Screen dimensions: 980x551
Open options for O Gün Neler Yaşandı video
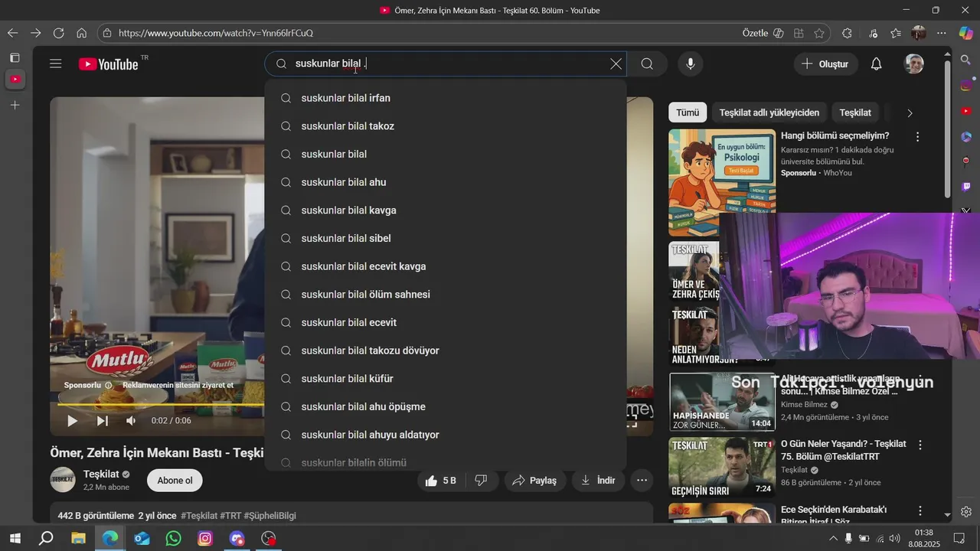pos(920,445)
